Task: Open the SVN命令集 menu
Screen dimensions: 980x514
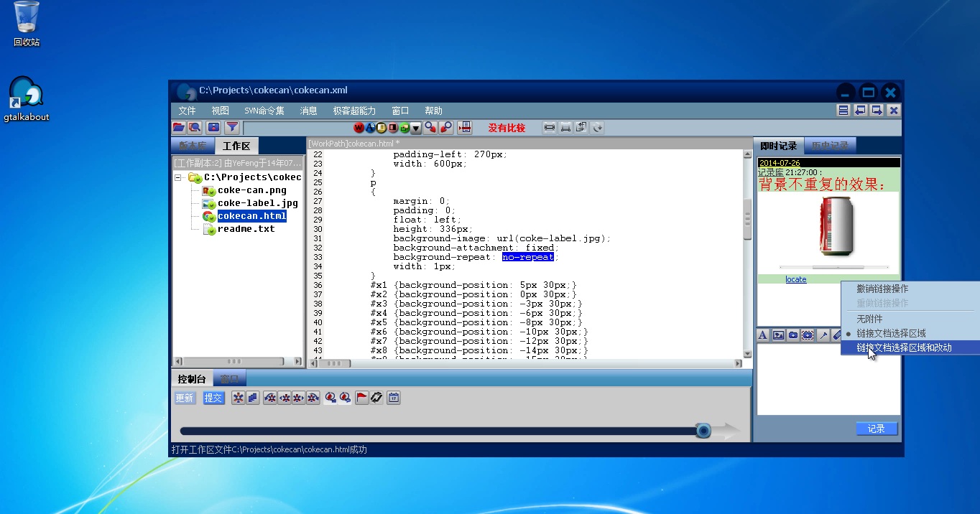Action: pos(264,111)
